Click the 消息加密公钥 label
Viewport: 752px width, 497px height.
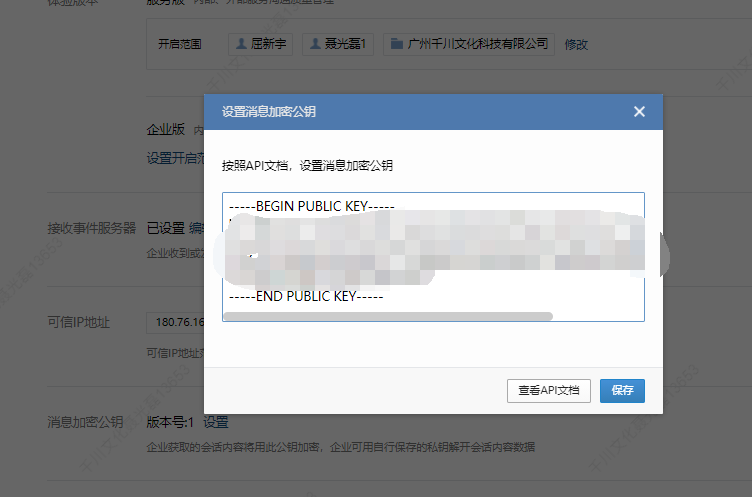click(x=85, y=422)
